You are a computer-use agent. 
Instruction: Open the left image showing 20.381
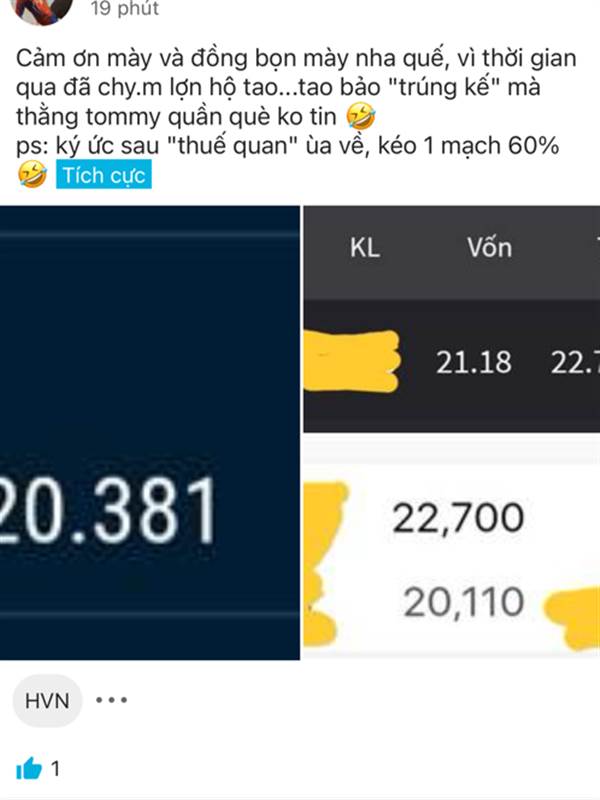(x=149, y=433)
